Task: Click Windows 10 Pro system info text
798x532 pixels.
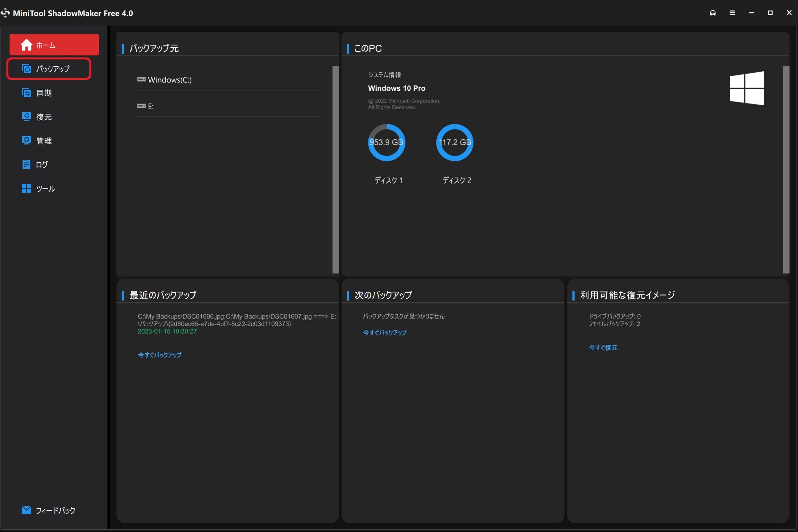Action: pos(397,88)
